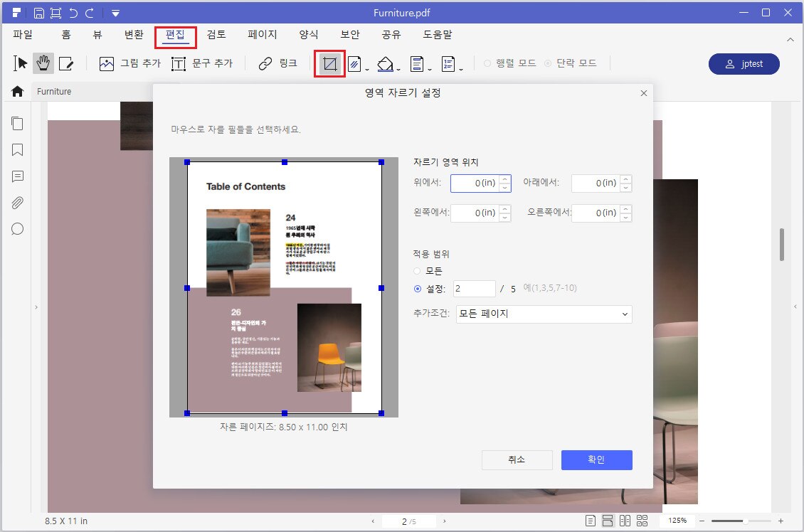Open the bookmarks side panel
Screen dimensions: 804x532
[x=18, y=150]
